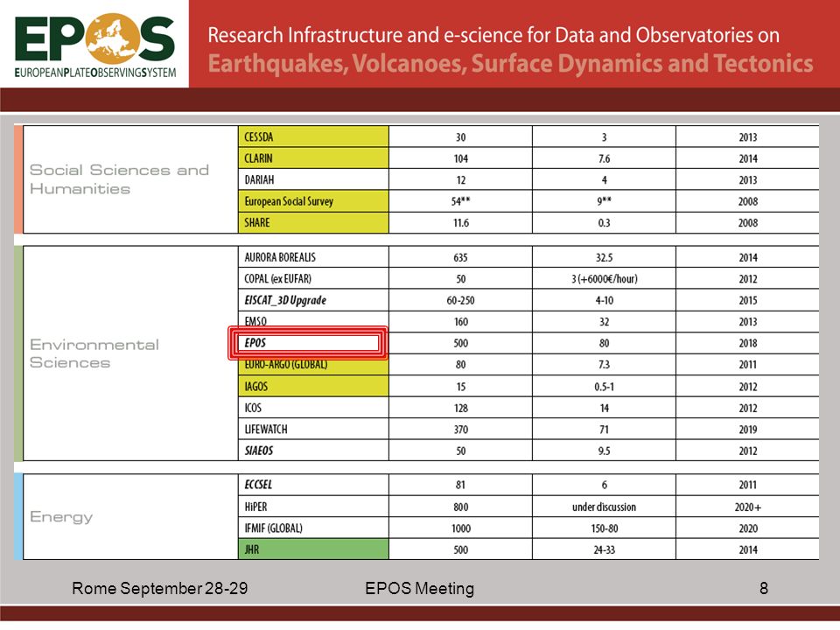This screenshot has width=840, height=630.
Task: Click the IAGOS name cell
Action: click(313, 386)
